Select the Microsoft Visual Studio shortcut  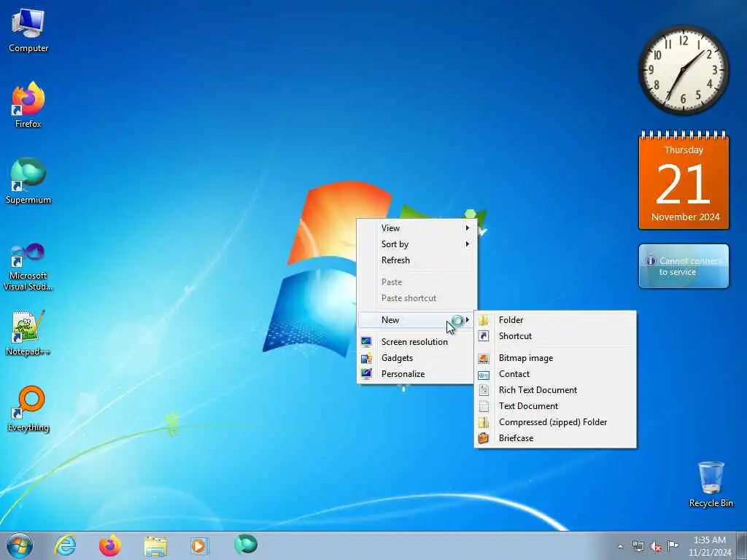28,267
